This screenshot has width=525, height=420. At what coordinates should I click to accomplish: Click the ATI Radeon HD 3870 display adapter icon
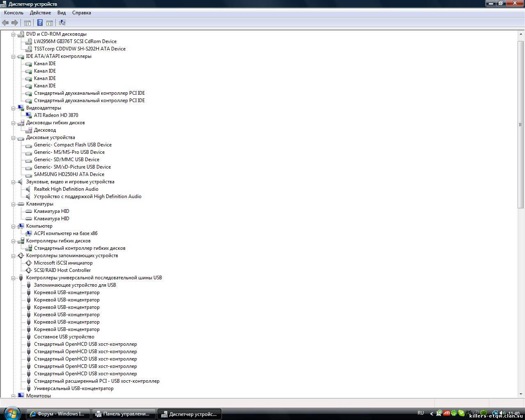pyautogui.click(x=29, y=115)
